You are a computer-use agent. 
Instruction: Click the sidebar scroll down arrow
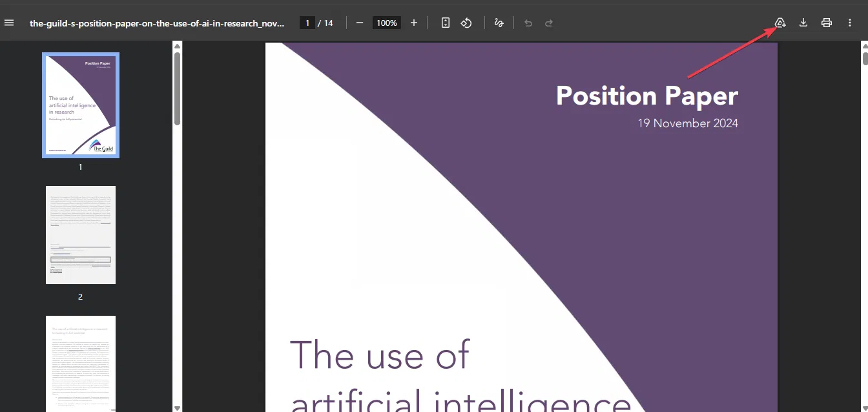click(x=177, y=407)
